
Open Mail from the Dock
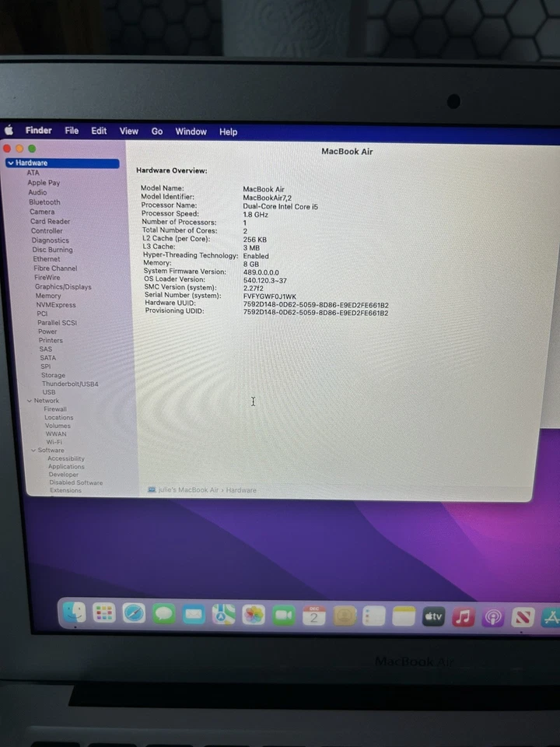[x=194, y=614]
